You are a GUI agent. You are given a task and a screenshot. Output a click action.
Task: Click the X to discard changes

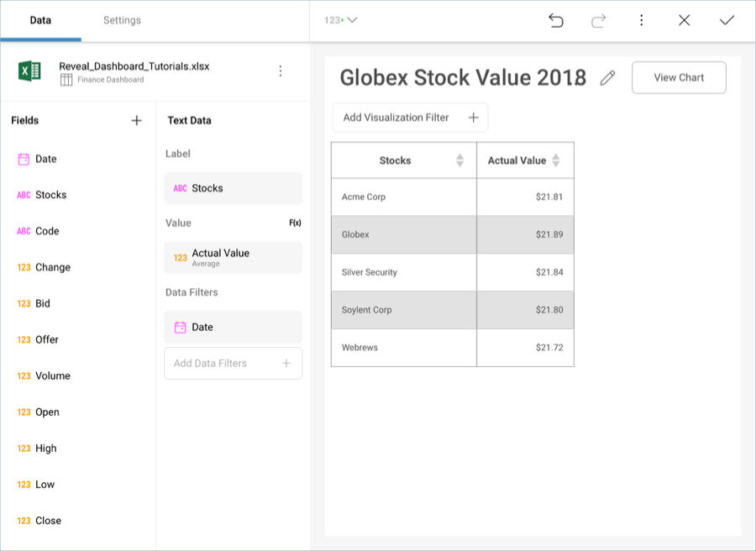(x=684, y=20)
